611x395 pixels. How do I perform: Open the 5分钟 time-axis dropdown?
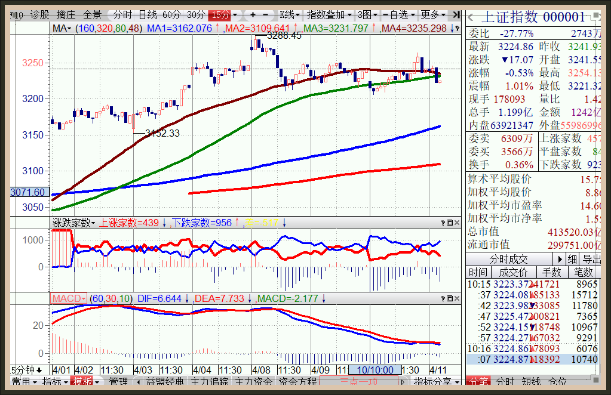[26, 370]
